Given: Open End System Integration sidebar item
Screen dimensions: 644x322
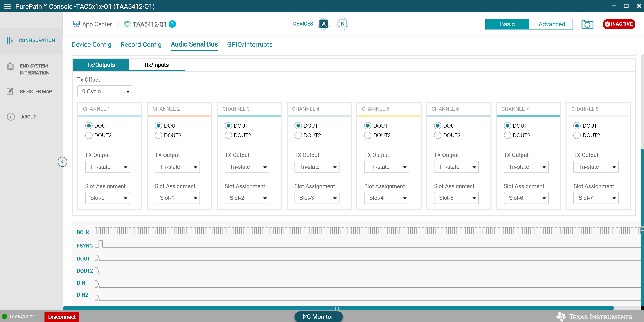Looking at the screenshot, I should click(x=31, y=69).
